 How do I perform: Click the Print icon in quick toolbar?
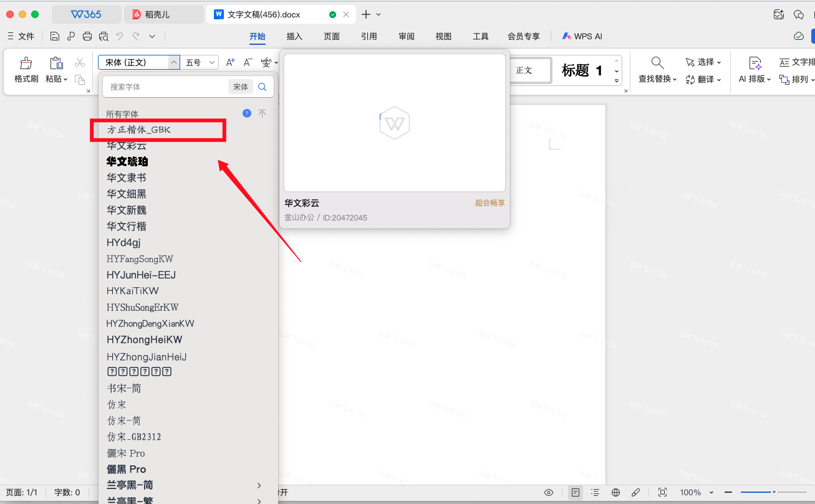coord(87,37)
